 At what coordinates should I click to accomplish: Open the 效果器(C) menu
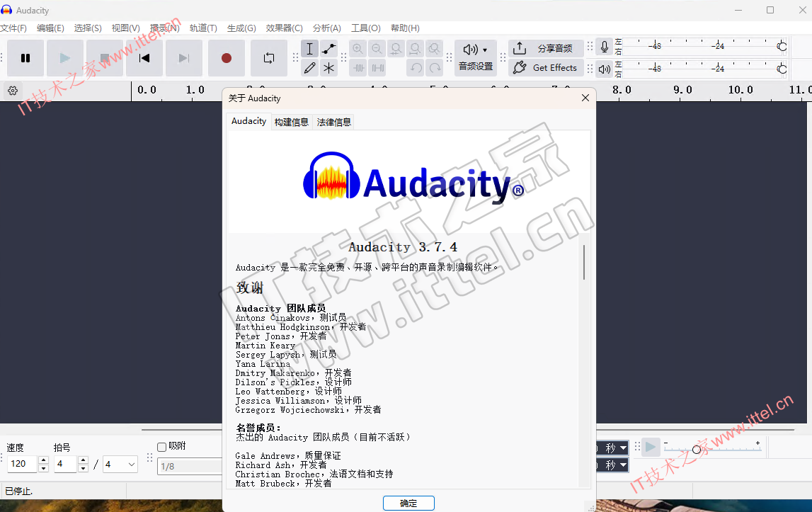point(284,28)
